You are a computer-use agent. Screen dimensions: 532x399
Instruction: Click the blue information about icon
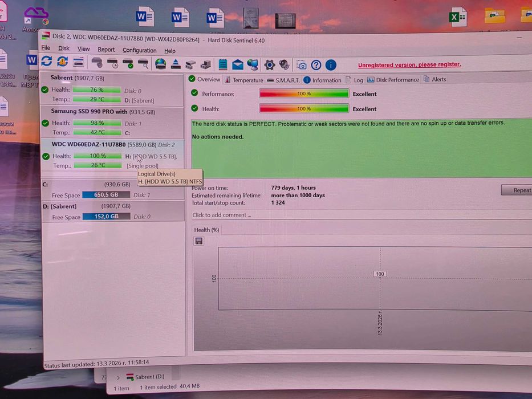point(331,65)
